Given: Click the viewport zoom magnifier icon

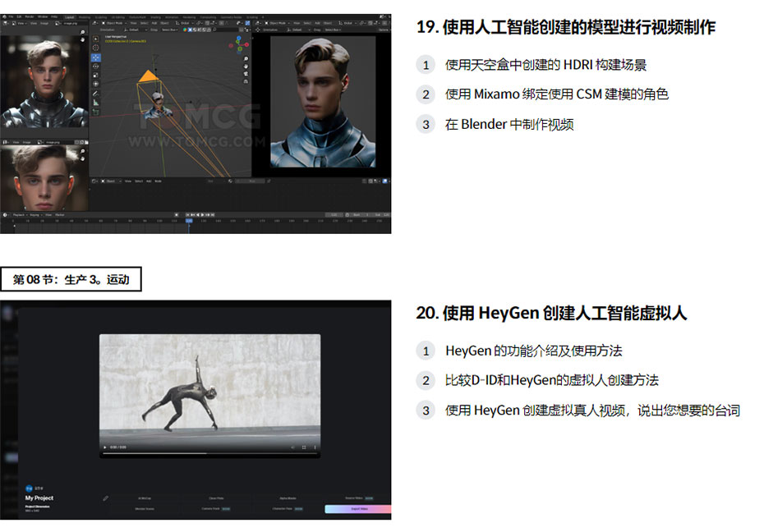Looking at the screenshot, I should click(246, 59).
